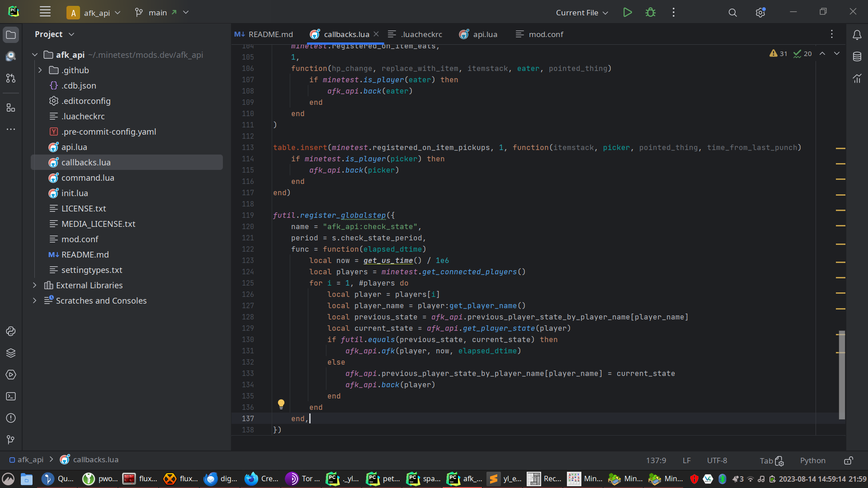Expand External Libraries node

pyautogui.click(x=34, y=285)
